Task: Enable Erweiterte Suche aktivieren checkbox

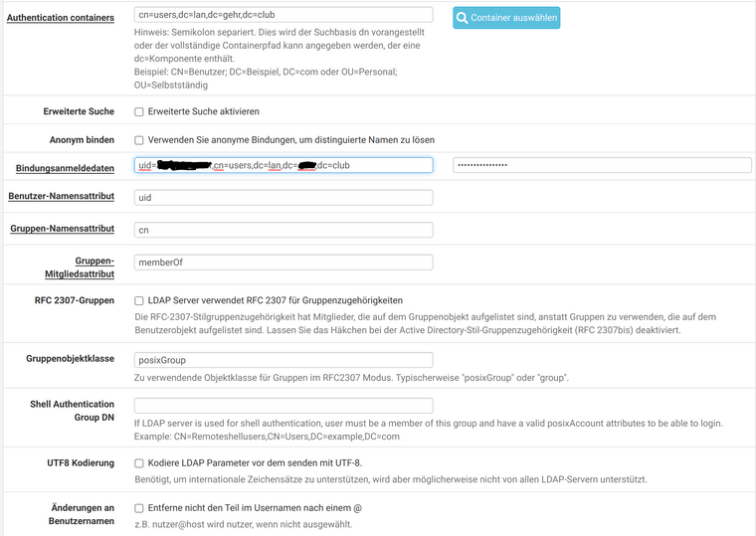Action: click(x=139, y=111)
